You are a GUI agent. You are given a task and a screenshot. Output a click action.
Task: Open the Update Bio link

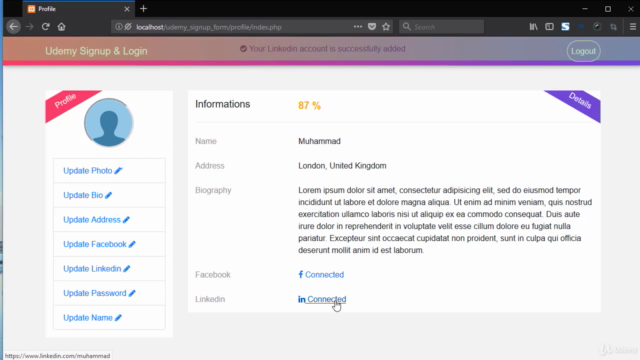87,195
